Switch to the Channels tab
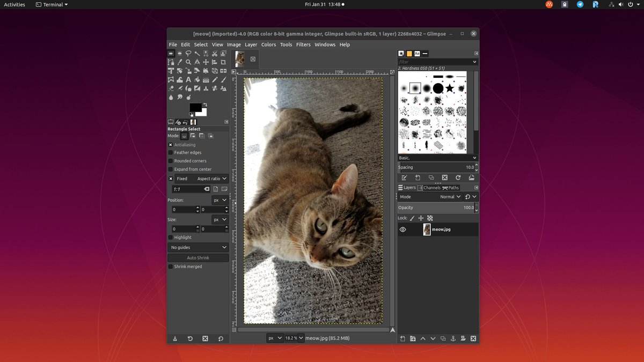 429,188
